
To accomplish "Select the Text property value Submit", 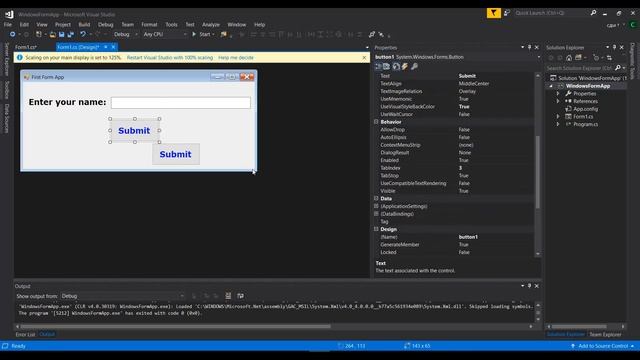I will [x=467, y=76].
